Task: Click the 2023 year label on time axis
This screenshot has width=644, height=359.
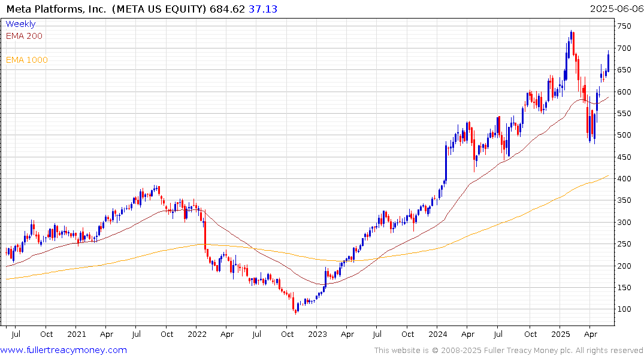Action: 318,334
